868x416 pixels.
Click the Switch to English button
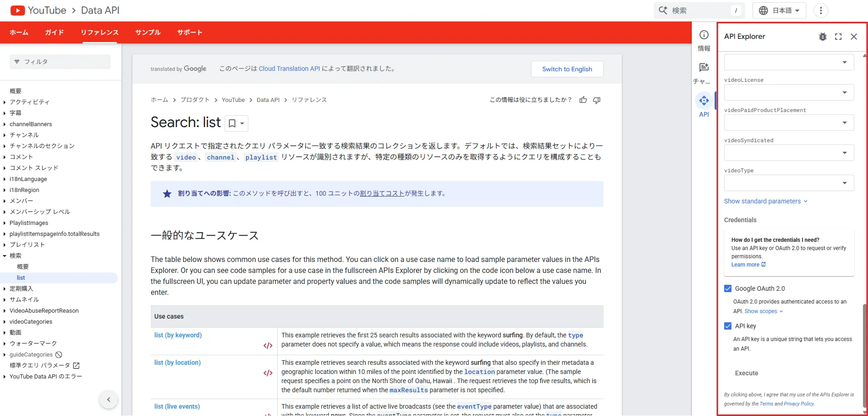pos(567,69)
